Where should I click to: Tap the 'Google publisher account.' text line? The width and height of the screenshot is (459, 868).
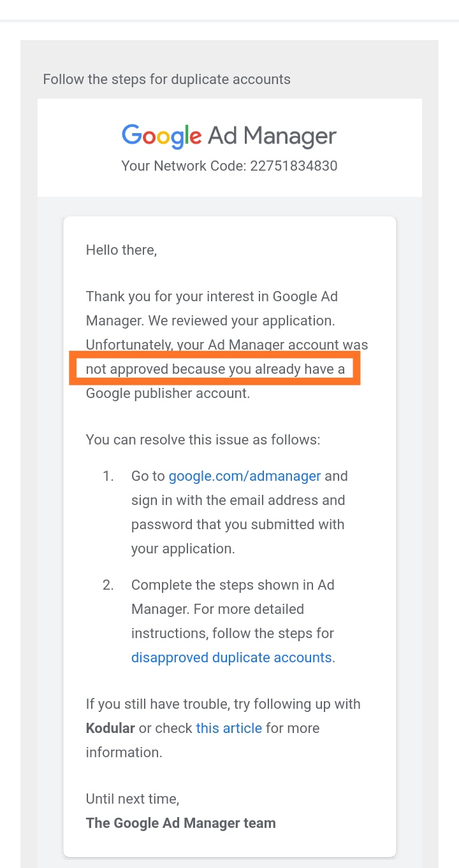click(x=168, y=393)
